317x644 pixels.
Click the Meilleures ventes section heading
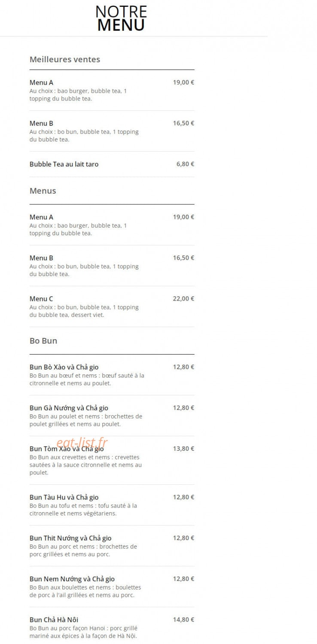click(65, 59)
